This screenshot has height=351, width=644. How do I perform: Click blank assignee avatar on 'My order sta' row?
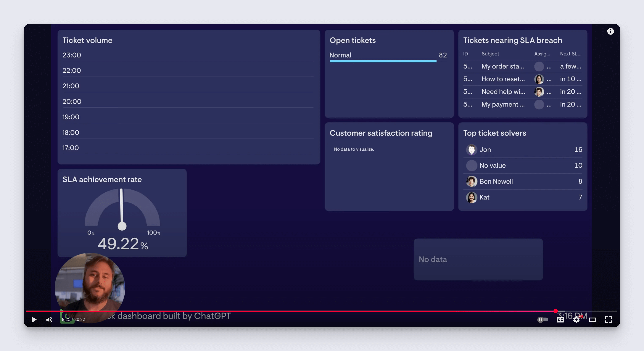(539, 66)
